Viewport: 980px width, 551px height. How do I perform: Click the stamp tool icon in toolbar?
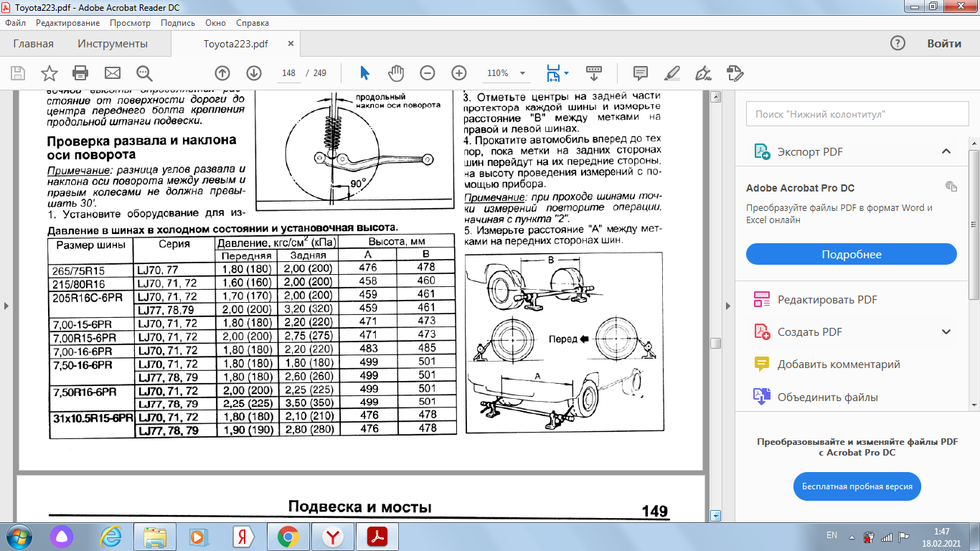click(735, 73)
